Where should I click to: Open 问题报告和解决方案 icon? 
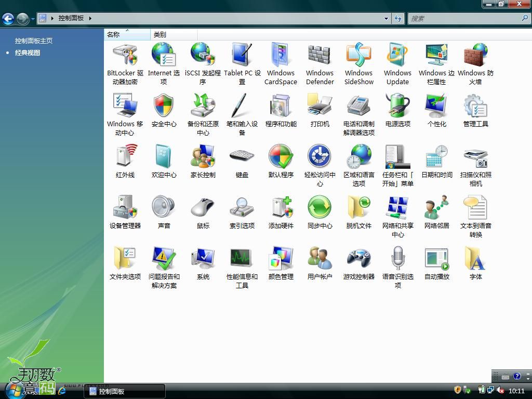[x=164, y=258]
